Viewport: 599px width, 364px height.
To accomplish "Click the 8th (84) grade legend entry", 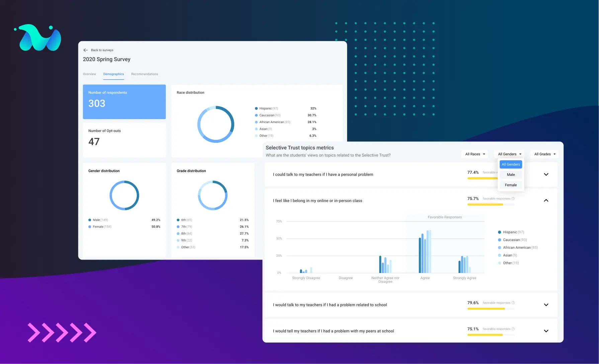I will (184, 234).
